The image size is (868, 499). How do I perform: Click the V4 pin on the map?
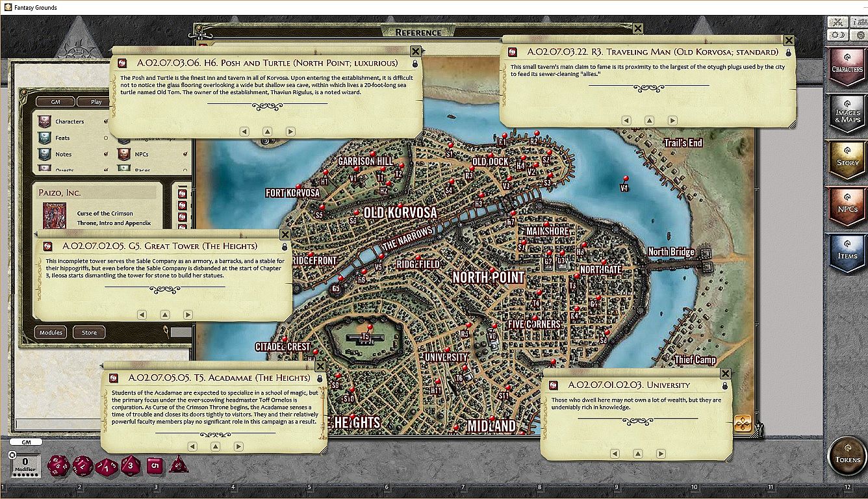[x=625, y=179]
